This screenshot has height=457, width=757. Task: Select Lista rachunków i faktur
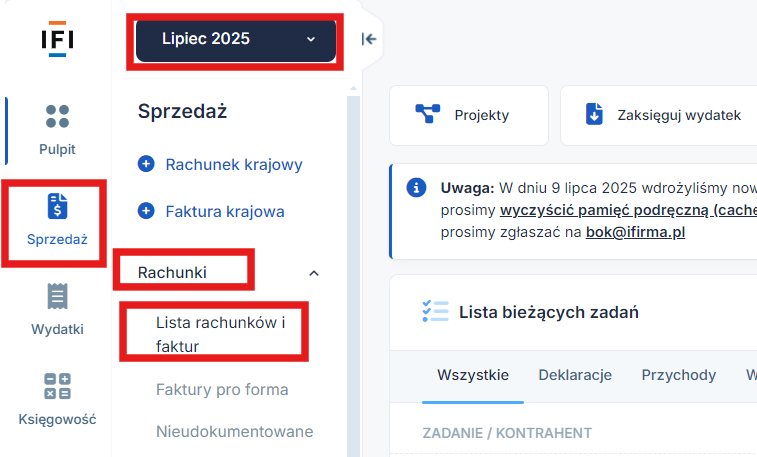click(221, 334)
